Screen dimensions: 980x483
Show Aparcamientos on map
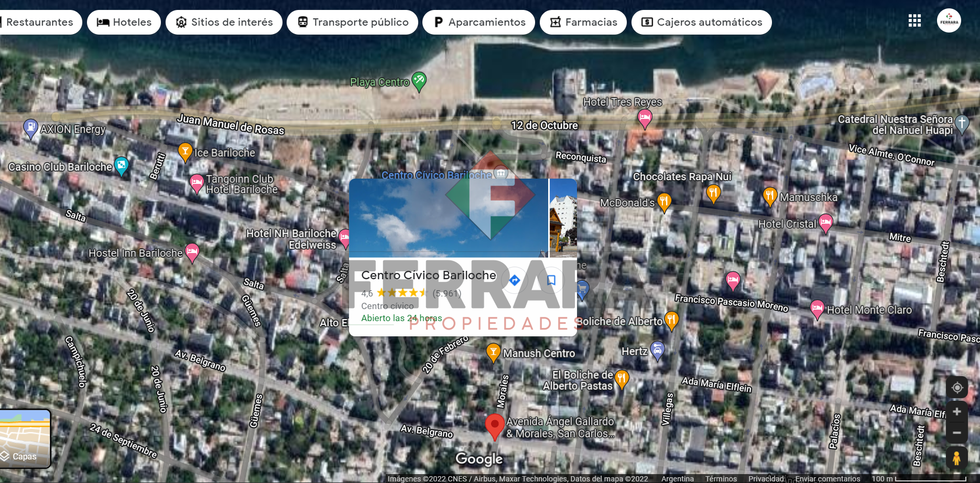pos(479,22)
